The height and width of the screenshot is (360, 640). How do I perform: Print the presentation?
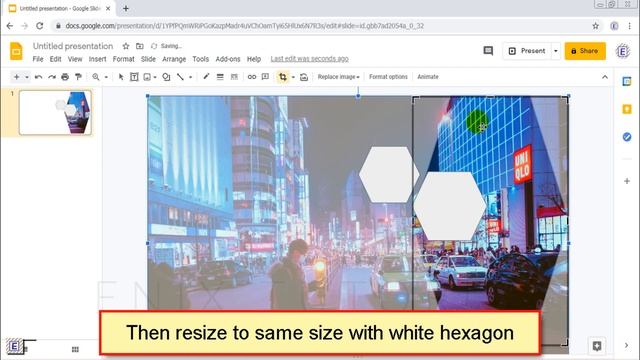tap(65, 77)
